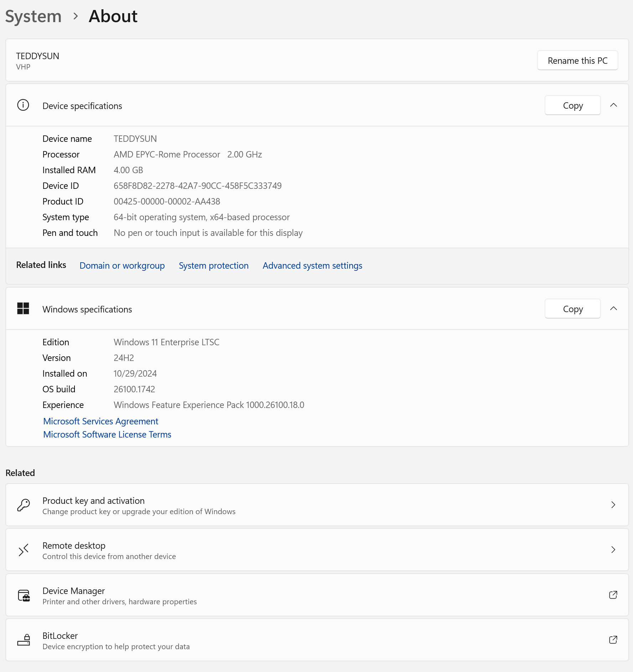Open Device Manager via external link icon
Screen dimensions: 633x672
(x=613, y=595)
